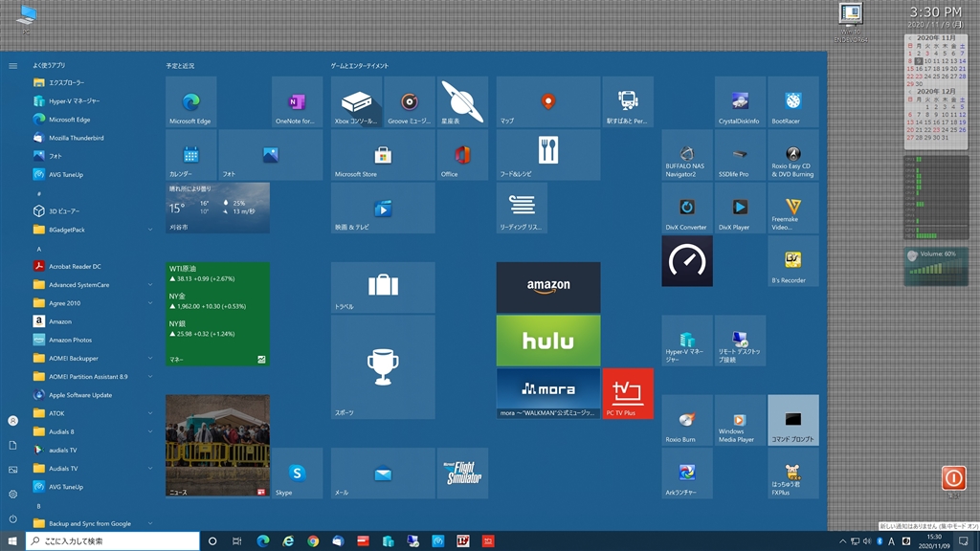980x551 pixels.
Task: Open the Movies & TV (映画 & テレビ) tile
Action: [x=383, y=208]
